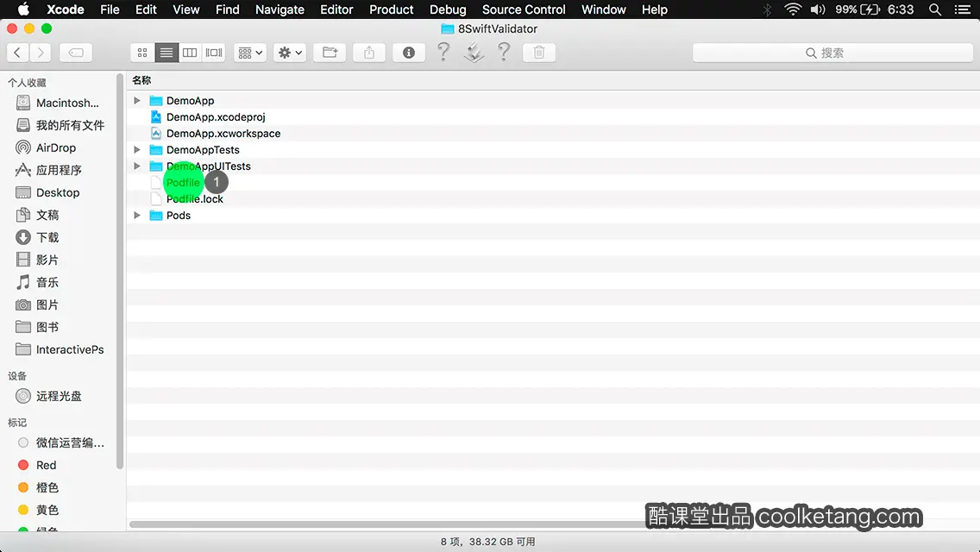Click the App Store style toolbar icon

474,52
